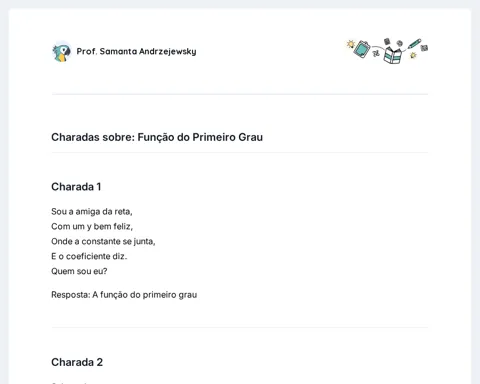This screenshot has height=384, width=480.
Task: Click the title Charadas sobre: Função do Primeiro Grau
Action: click(x=157, y=137)
